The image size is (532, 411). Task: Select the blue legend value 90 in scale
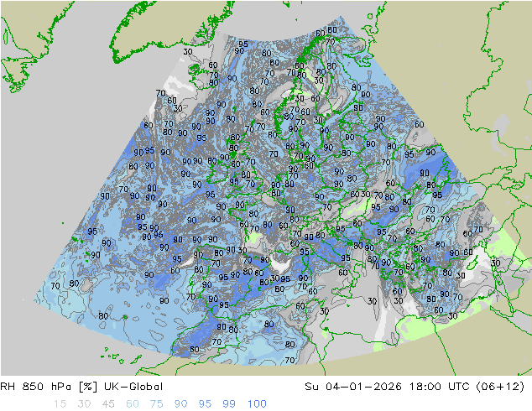[x=181, y=403]
